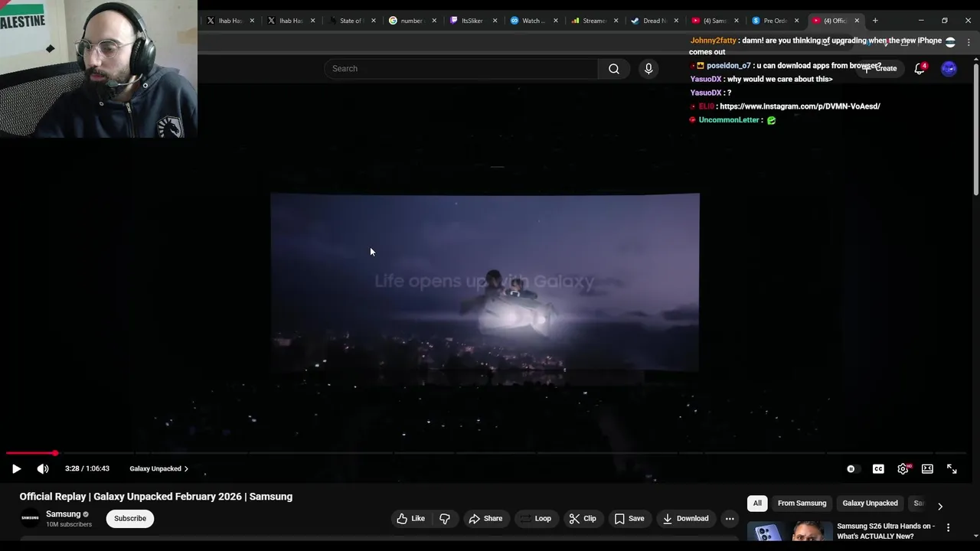Like the video
Screen dimensions: 980x551
point(410,518)
